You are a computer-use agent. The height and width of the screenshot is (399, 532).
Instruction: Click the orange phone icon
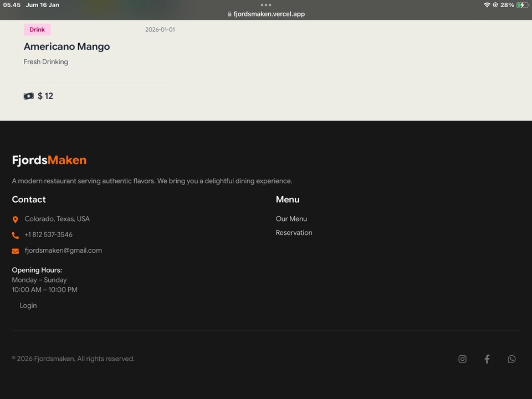coord(16,235)
